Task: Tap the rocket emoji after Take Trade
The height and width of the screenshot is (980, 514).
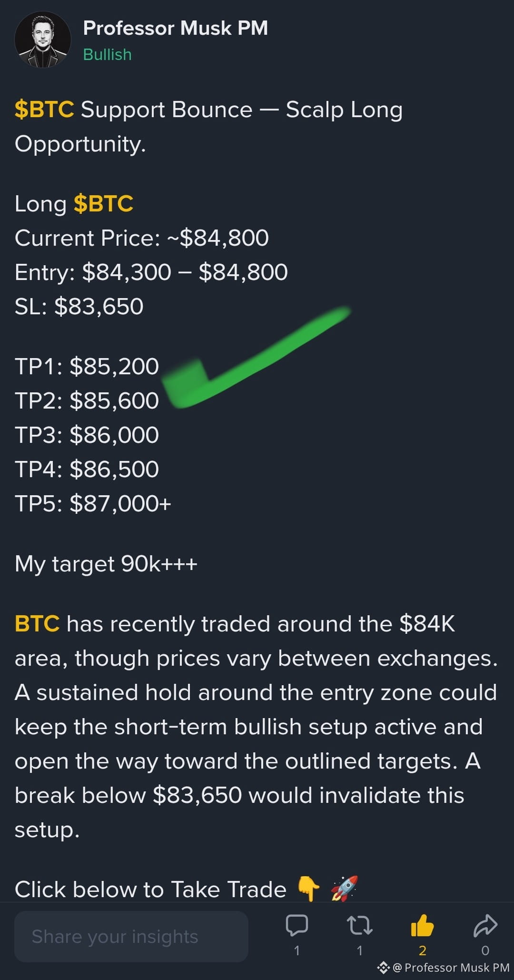Action: (x=345, y=889)
